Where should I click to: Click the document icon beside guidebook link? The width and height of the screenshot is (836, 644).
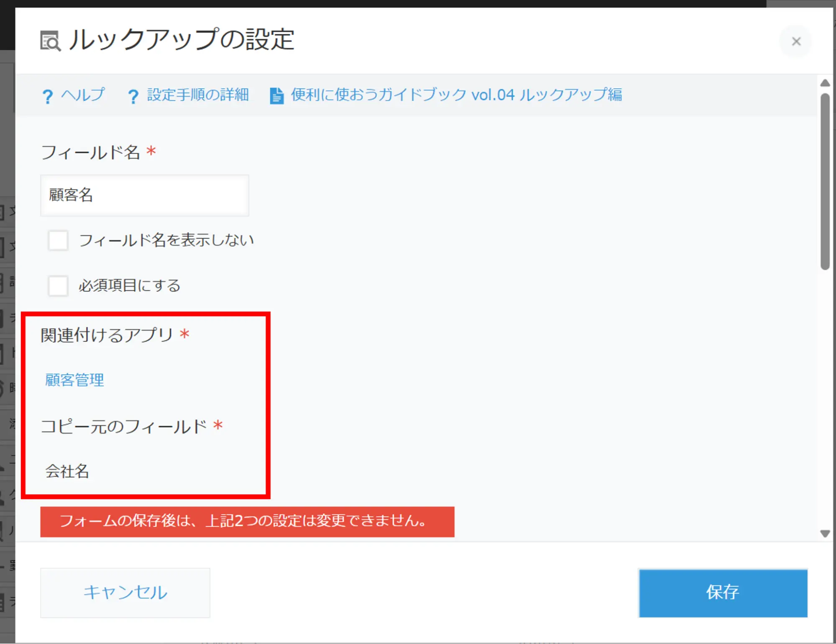pyautogui.click(x=276, y=96)
